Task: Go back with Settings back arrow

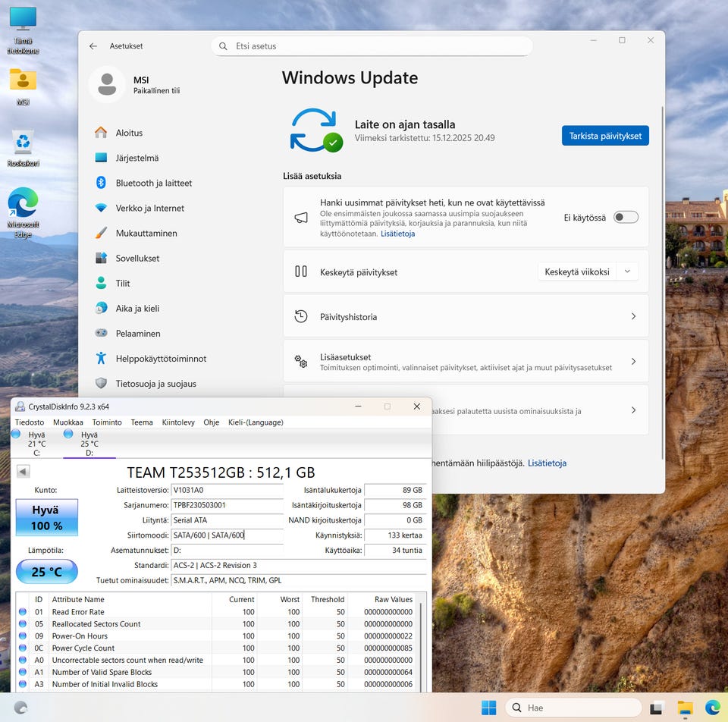Action: point(93,46)
